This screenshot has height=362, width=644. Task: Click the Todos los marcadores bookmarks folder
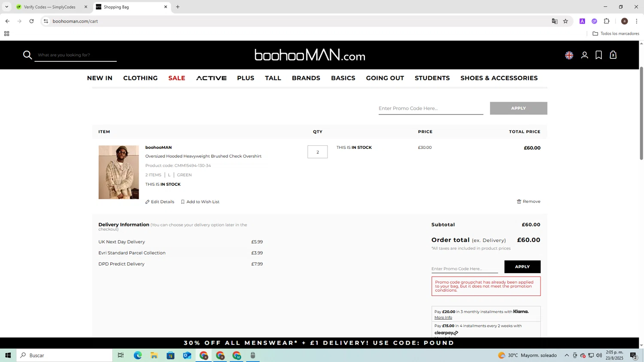coord(616,33)
